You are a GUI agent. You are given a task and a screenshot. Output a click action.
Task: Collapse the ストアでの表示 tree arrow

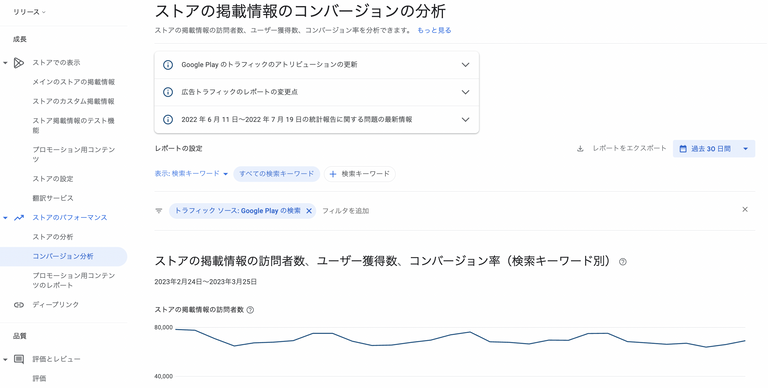(x=5, y=63)
